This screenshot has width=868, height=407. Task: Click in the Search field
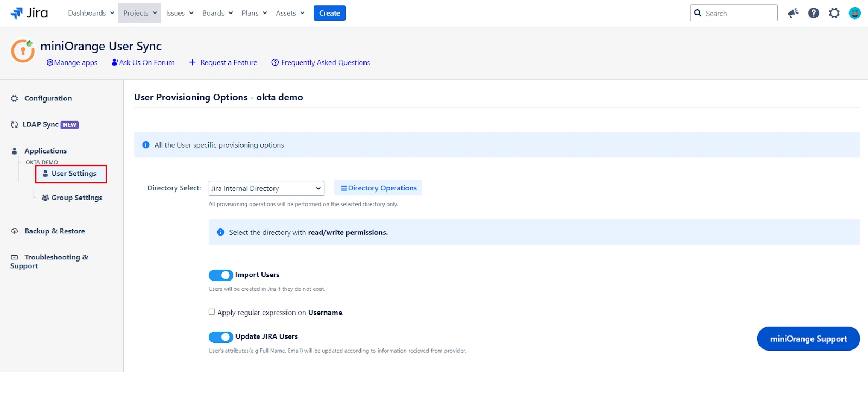coord(734,13)
